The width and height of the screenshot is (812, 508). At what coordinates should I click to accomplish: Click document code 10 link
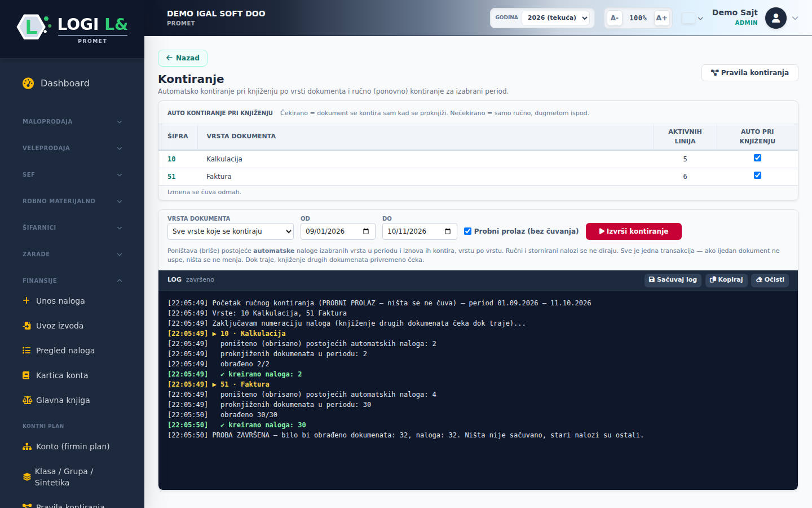coord(171,159)
